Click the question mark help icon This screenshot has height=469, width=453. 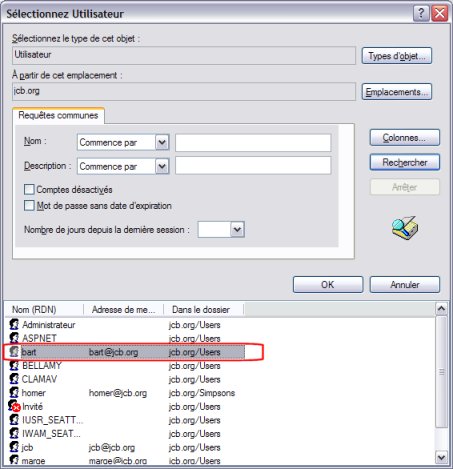pyautogui.click(x=421, y=14)
